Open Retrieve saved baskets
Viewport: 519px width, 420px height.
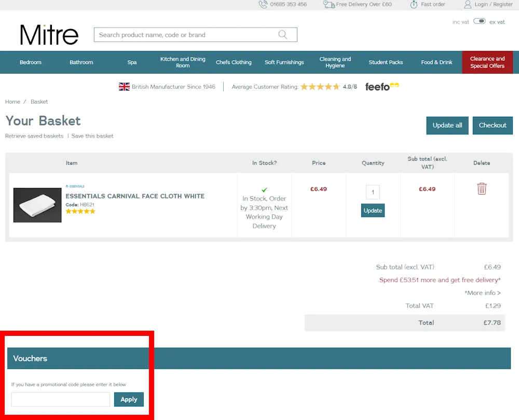point(34,136)
